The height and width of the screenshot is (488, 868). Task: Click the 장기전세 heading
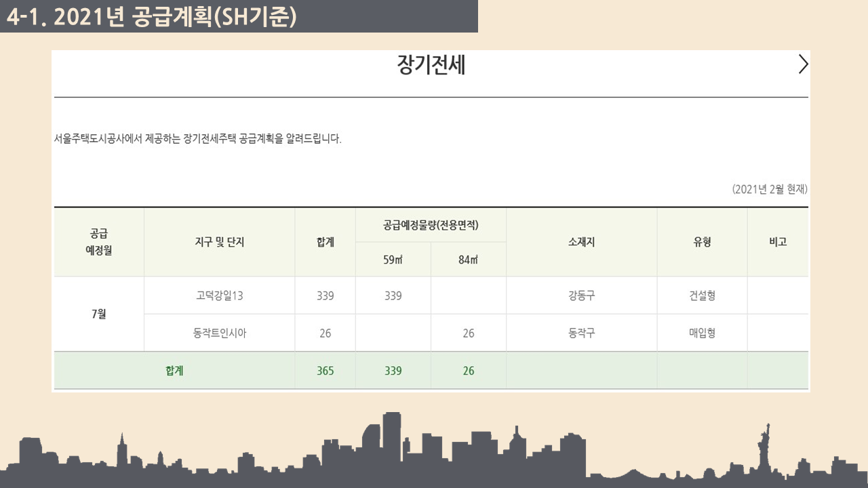(x=431, y=66)
